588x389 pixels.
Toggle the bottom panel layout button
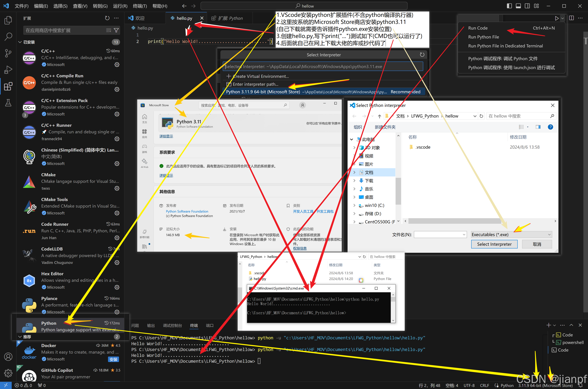click(518, 6)
